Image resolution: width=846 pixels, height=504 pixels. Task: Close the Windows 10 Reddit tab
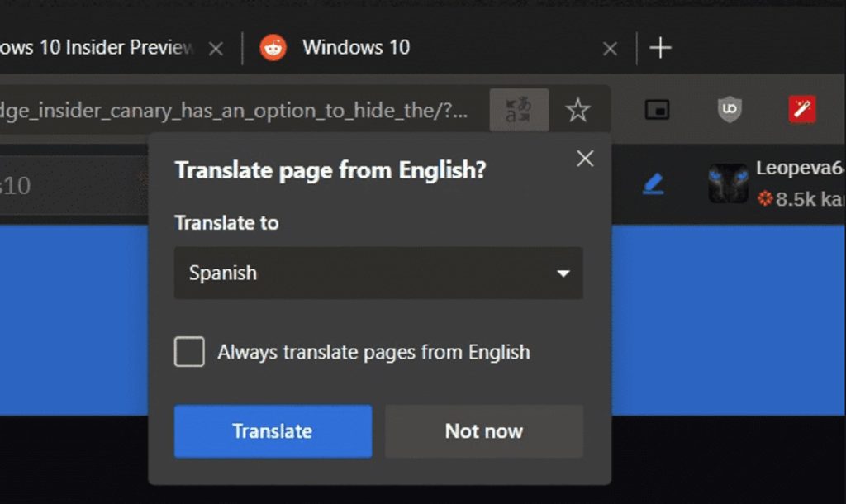[610, 49]
